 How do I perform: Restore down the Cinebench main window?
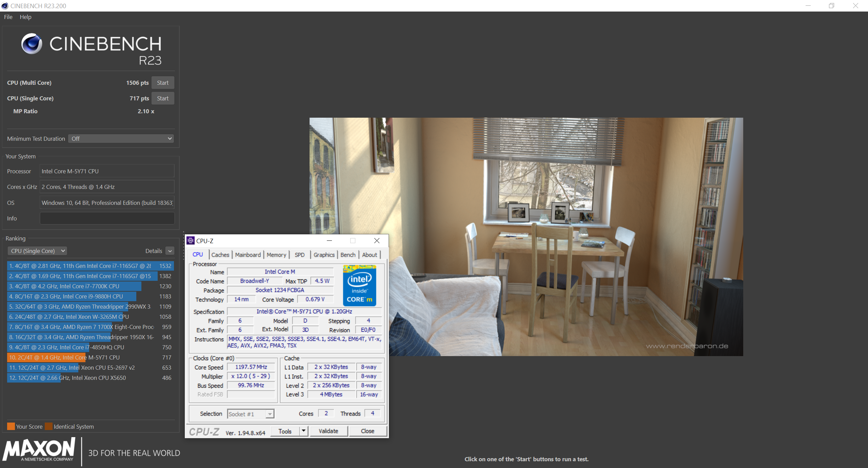click(x=831, y=6)
